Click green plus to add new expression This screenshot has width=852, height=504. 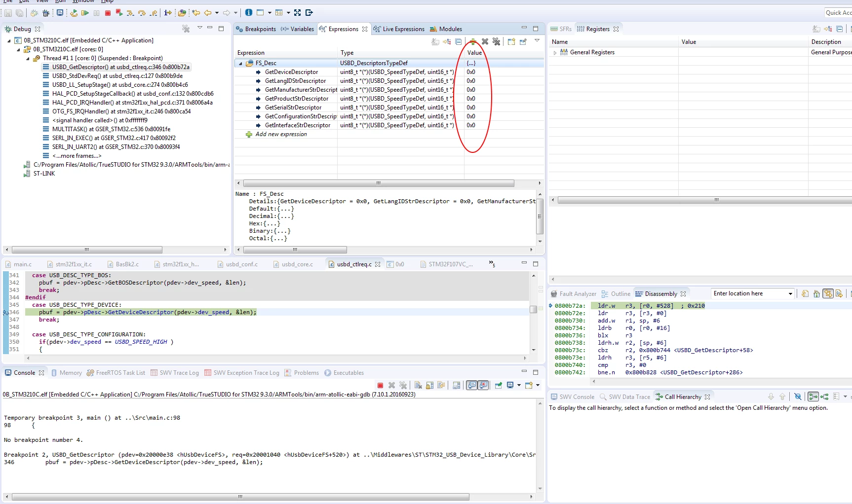(473, 42)
